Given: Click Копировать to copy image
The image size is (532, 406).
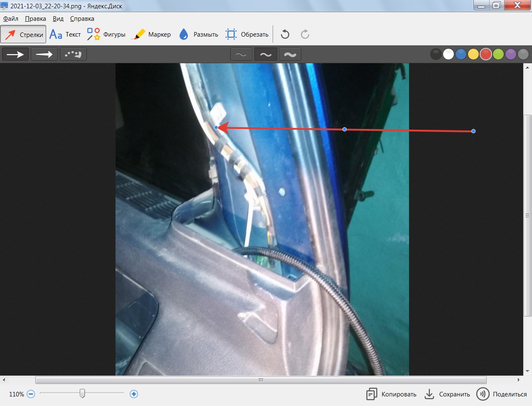Looking at the screenshot, I should 391,394.
